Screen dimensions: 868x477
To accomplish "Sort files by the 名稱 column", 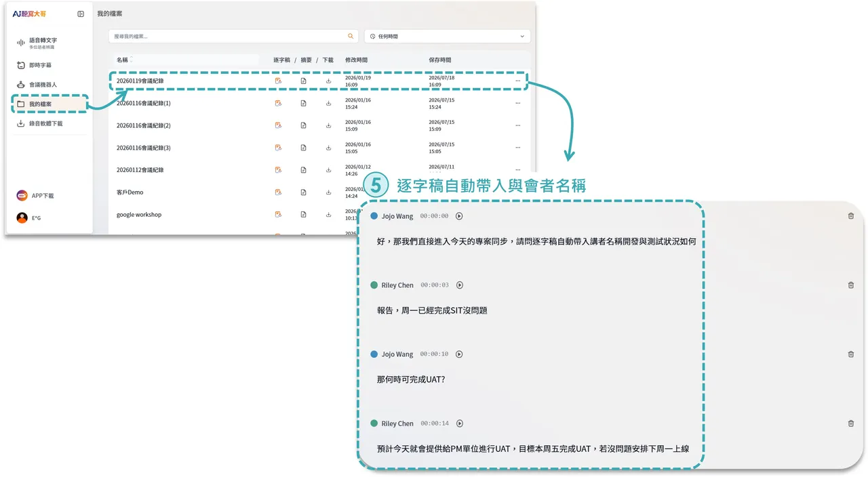I will pyautogui.click(x=122, y=60).
